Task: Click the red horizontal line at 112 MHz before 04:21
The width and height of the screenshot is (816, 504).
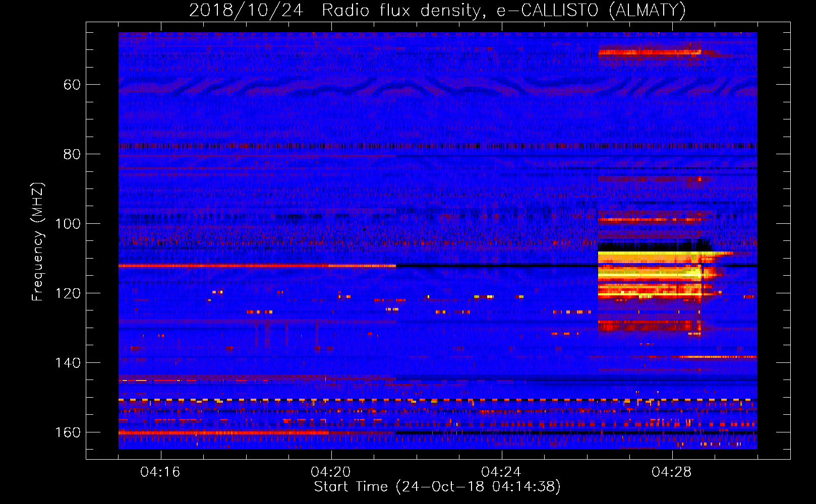Action: [257, 266]
